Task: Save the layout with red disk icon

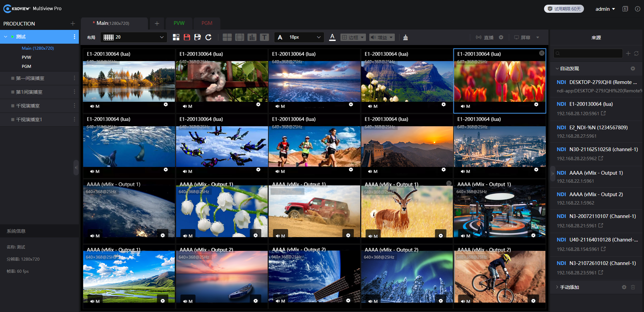Action: [x=187, y=37]
